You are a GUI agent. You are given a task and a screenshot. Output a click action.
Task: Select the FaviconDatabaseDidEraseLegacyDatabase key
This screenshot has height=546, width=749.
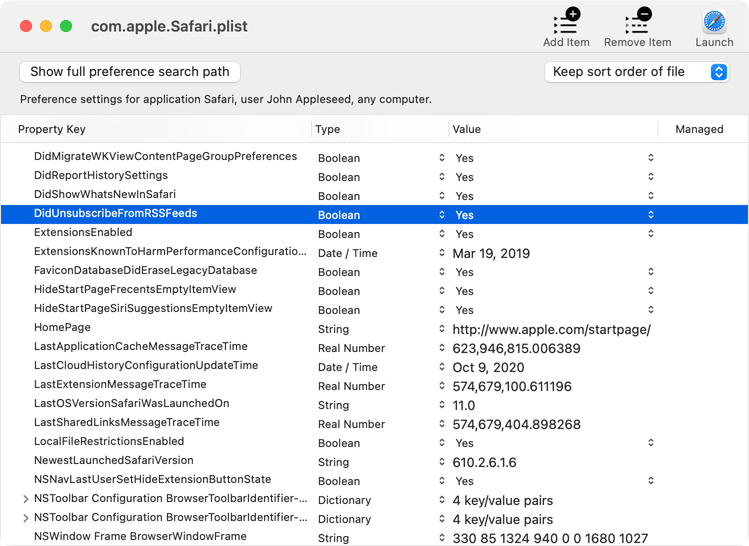tap(145, 270)
